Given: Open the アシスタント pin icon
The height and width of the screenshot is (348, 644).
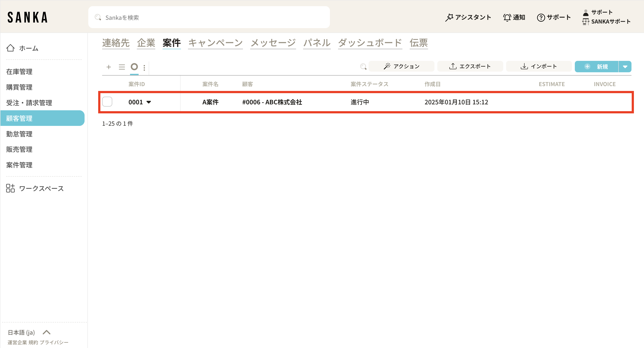Looking at the screenshot, I should [449, 17].
